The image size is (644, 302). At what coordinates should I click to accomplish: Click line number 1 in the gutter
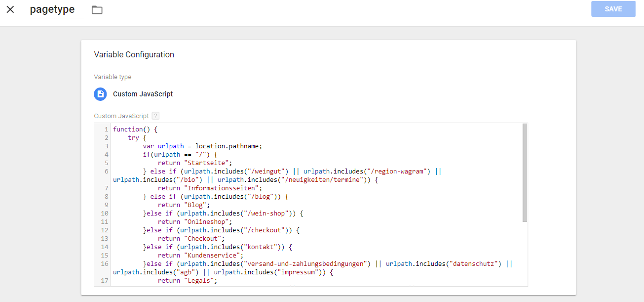tap(106, 129)
